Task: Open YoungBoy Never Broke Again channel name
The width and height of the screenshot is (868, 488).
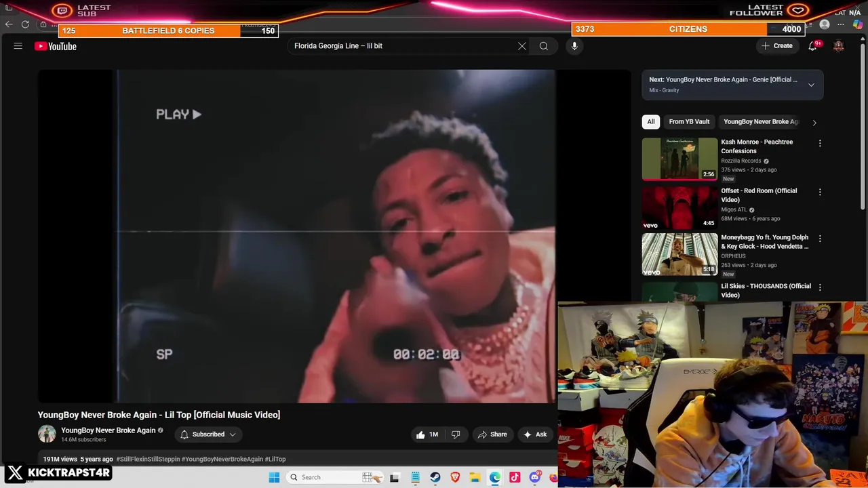Action: point(108,430)
